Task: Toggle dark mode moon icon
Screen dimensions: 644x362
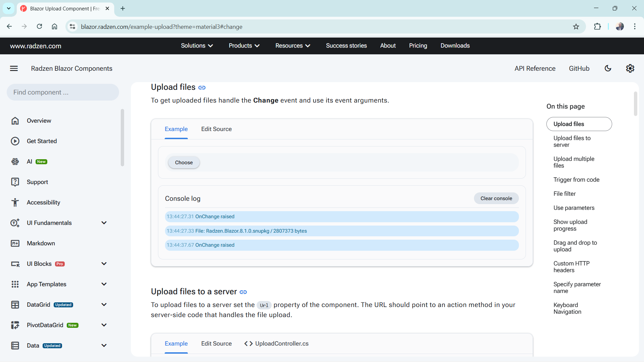Action: [608, 68]
